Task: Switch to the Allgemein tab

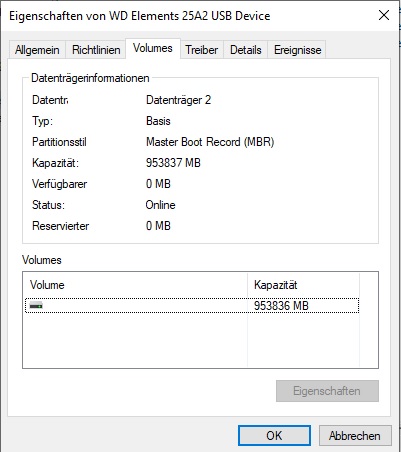Action: (x=37, y=50)
